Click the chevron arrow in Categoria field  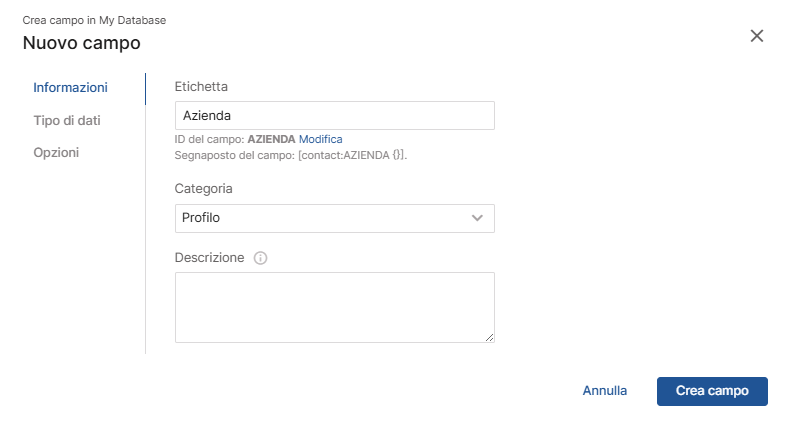tap(477, 218)
